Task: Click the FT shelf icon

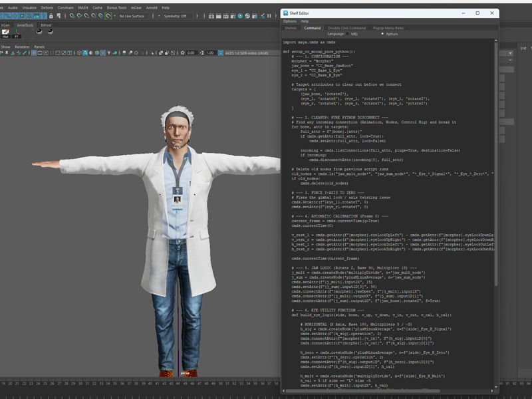Action: tap(16, 33)
